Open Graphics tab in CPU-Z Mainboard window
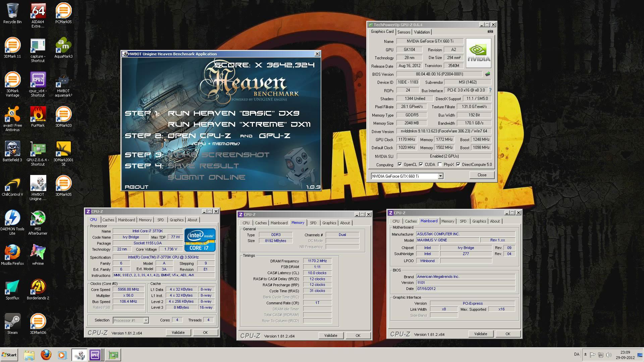 479,221
